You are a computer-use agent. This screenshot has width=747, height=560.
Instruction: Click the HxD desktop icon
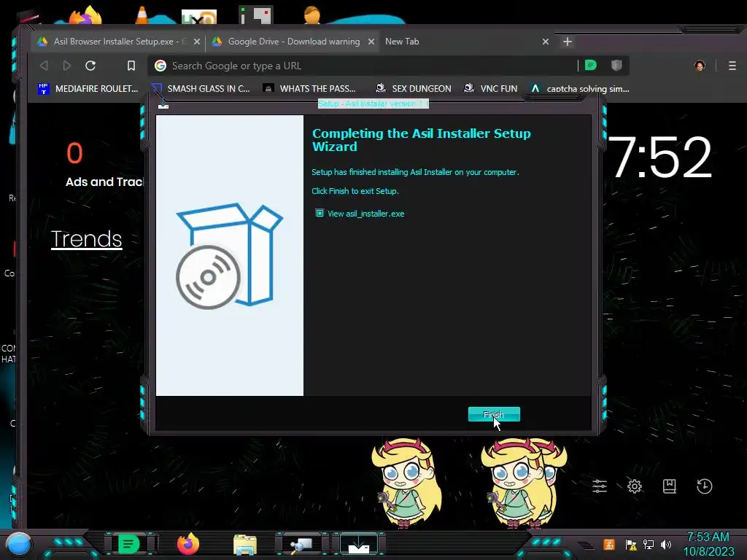pos(199,17)
